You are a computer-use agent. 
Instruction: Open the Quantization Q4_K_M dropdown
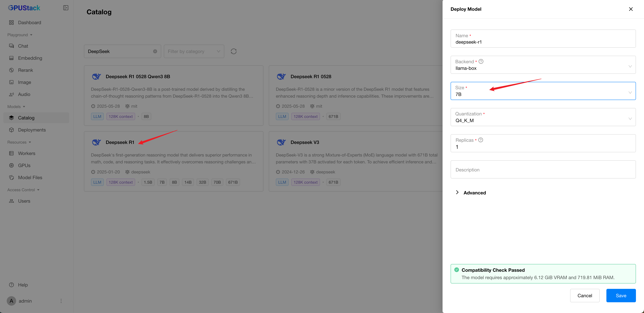(543, 117)
